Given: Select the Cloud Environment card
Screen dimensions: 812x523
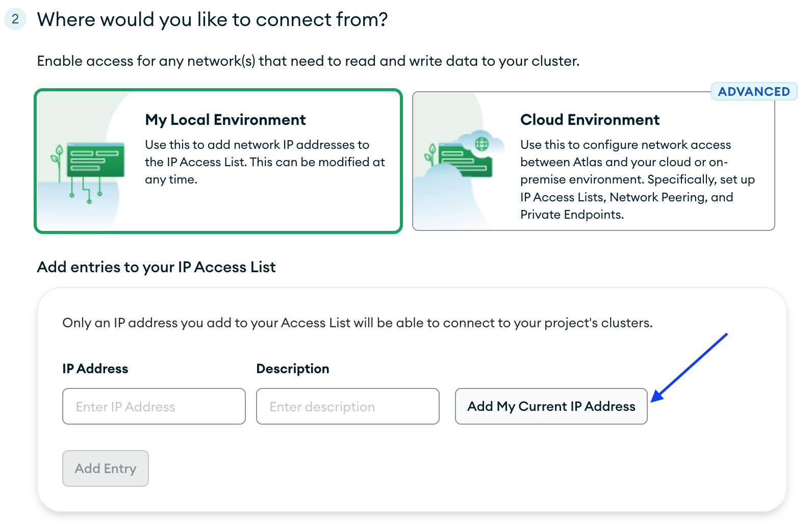Looking at the screenshot, I should 594,161.
